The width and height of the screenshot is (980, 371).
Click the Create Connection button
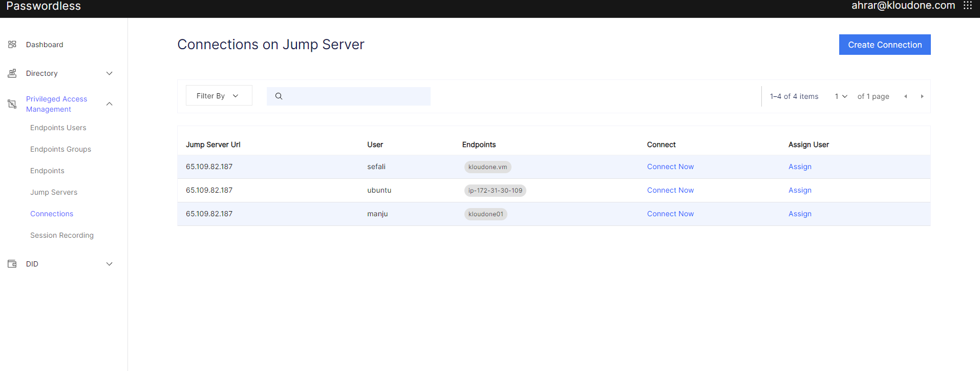884,45
